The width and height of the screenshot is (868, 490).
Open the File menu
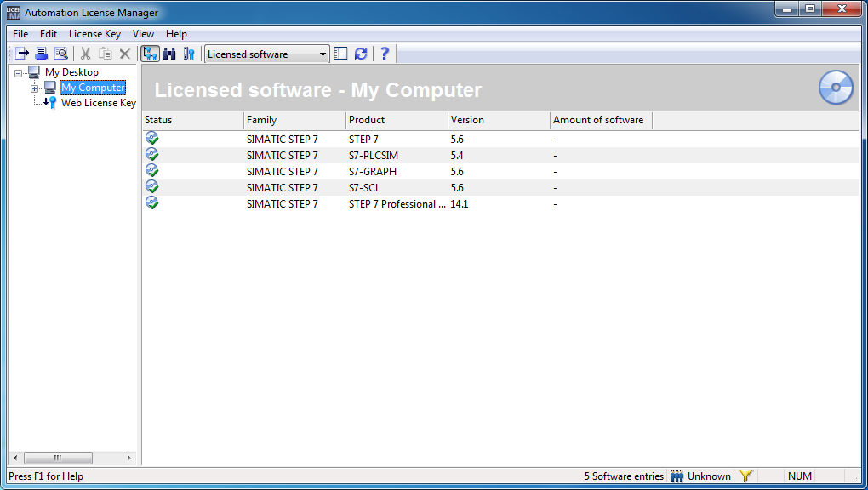20,34
